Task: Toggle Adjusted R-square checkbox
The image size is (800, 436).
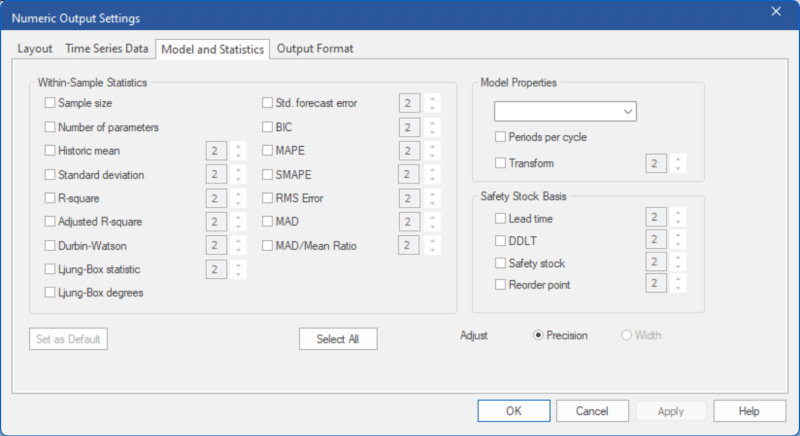Action: [49, 221]
